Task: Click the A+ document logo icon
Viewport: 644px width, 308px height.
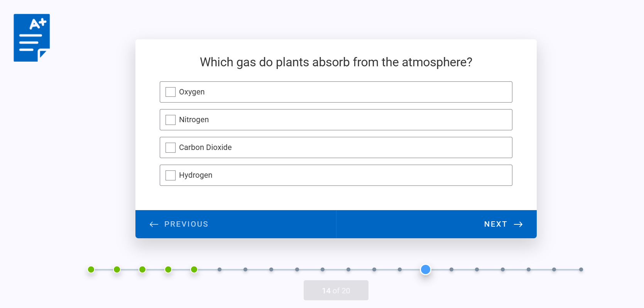Action: 32,38
